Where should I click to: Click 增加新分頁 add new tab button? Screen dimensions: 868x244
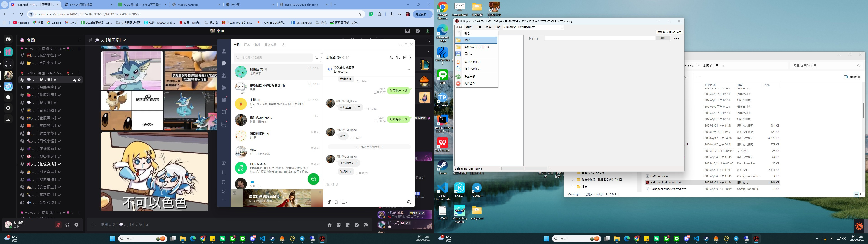669,32
